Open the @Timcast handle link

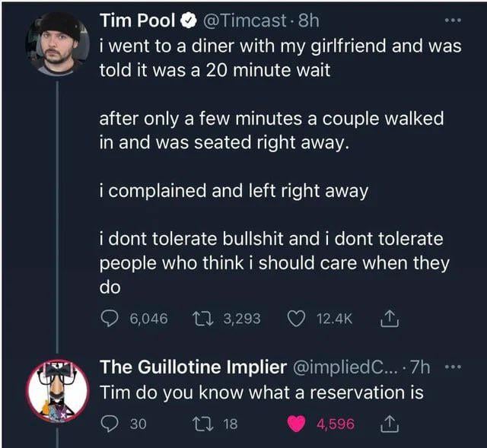pos(243,21)
